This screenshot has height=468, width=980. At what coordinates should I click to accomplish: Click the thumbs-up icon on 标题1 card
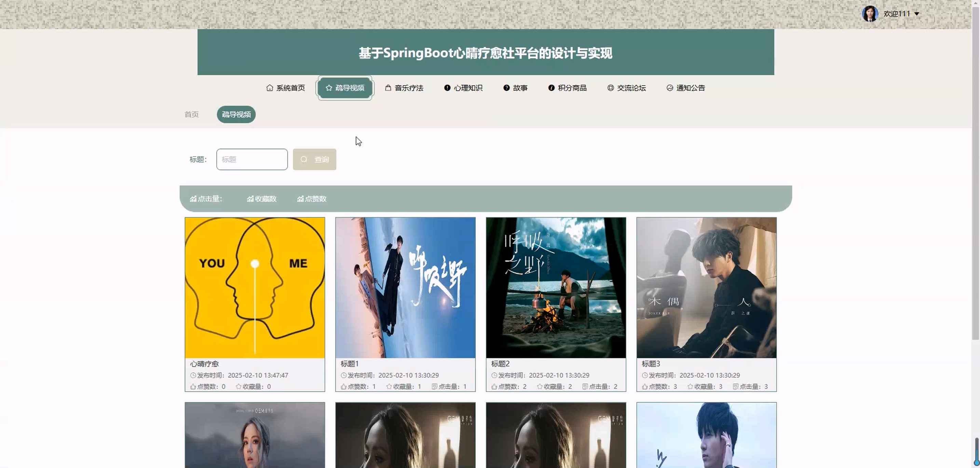click(343, 387)
